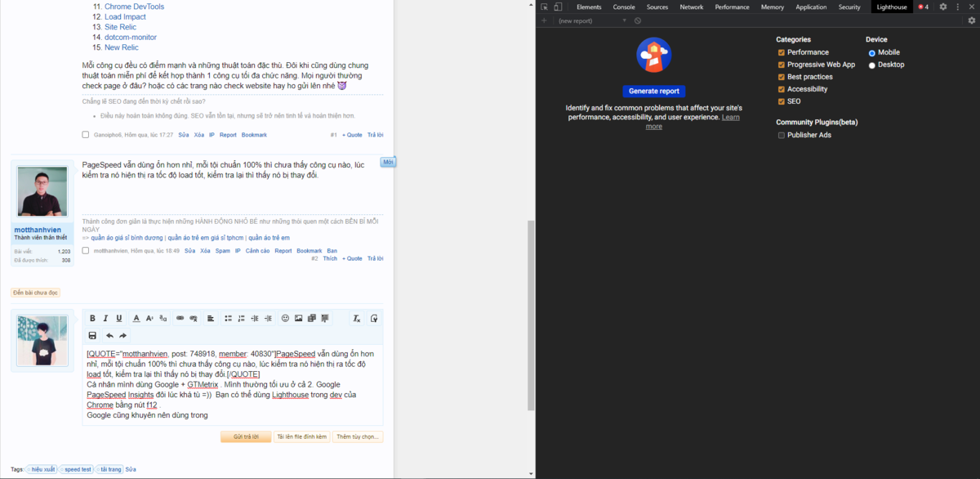Uncheck the Best practices checkbox

(782, 77)
